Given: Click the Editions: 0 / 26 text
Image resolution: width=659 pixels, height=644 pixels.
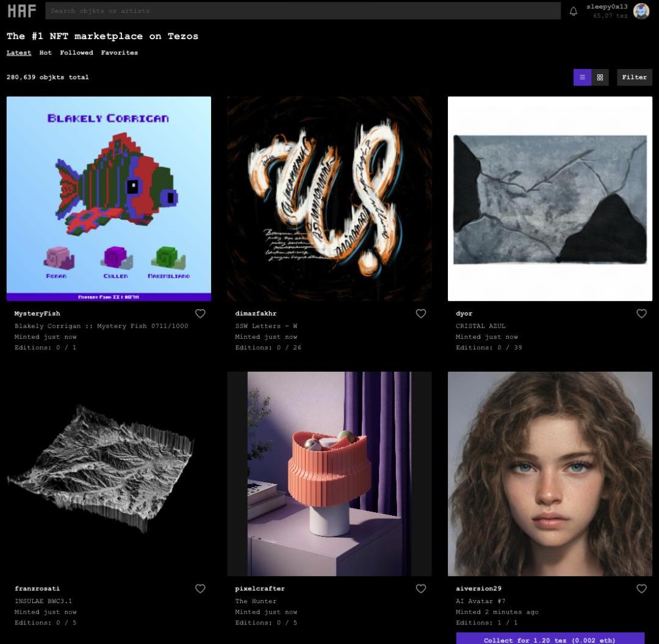Looking at the screenshot, I should pos(268,348).
